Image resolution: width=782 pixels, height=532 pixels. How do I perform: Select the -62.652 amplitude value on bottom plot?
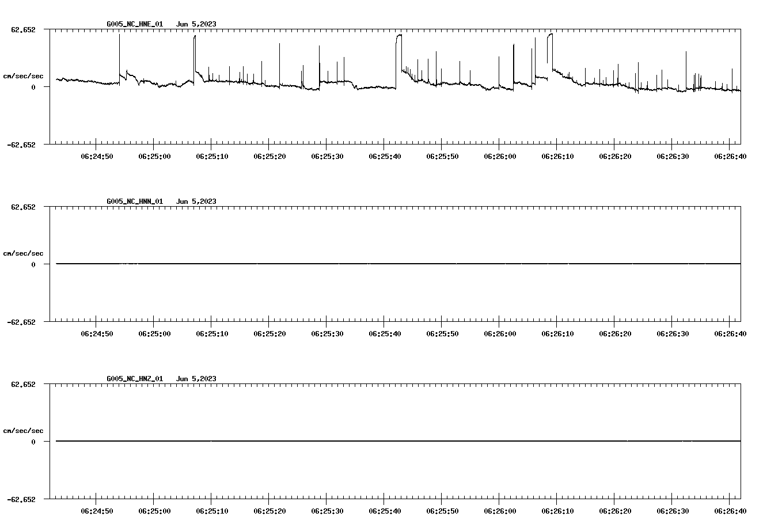pyautogui.click(x=22, y=500)
